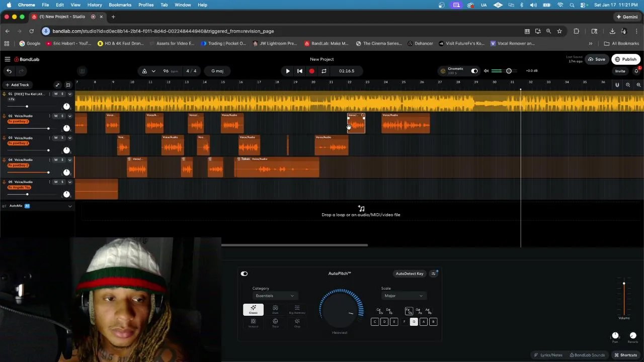Toggle the magnet snap-to-grid icon
Viewport: 644px width, 362px height.
pos(617,85)
